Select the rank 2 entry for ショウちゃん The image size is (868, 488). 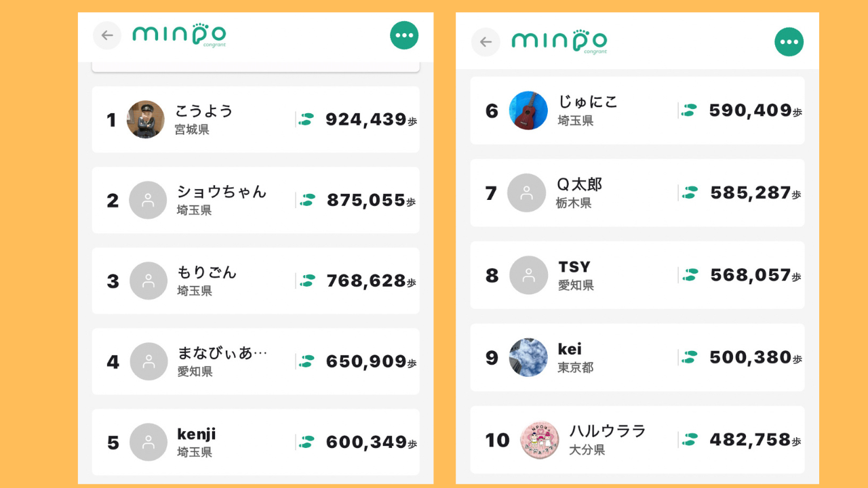click(x=256, y=200)
